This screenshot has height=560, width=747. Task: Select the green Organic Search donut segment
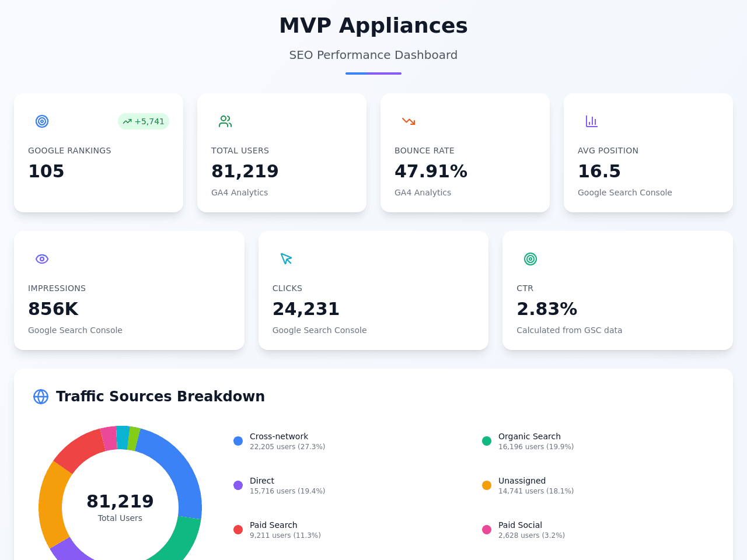tap(179, 541)
